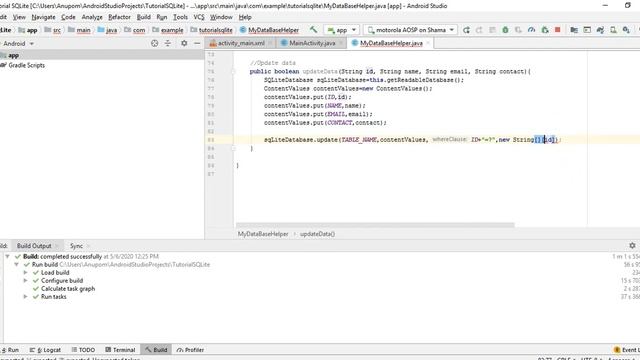Open the Android project view dropdown
Screen dimensions: 640x360
click(18, 43)
